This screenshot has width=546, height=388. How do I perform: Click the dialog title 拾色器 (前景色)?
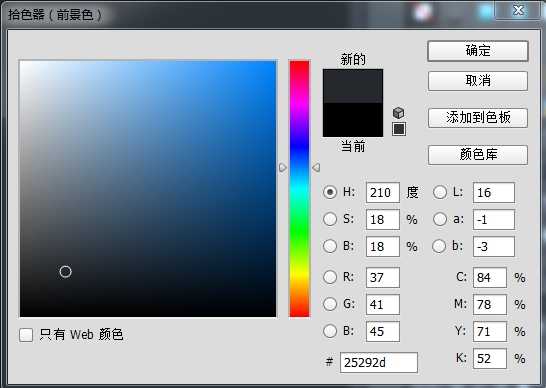pos(55,15)
